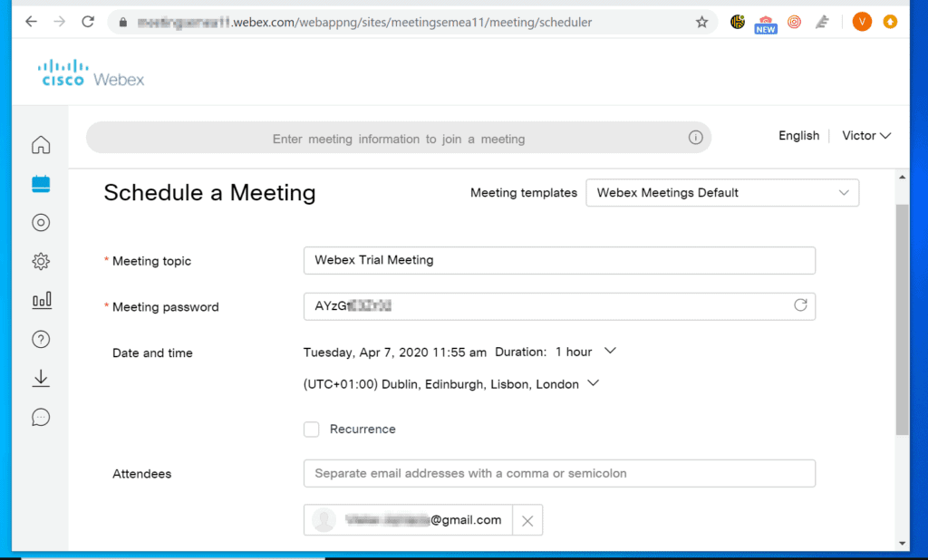The width and height of the screenshot is (928, 560).
Task: Open Meeting templates dropdown
Action: 722,193
